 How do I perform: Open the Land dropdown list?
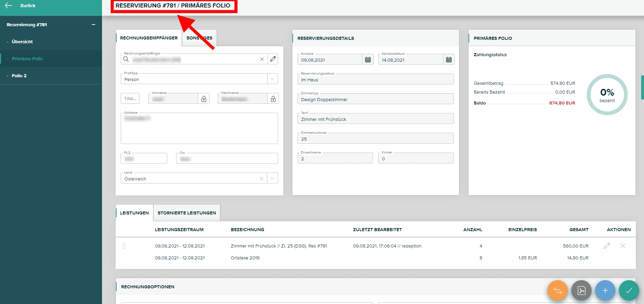(x=272, y=178)
